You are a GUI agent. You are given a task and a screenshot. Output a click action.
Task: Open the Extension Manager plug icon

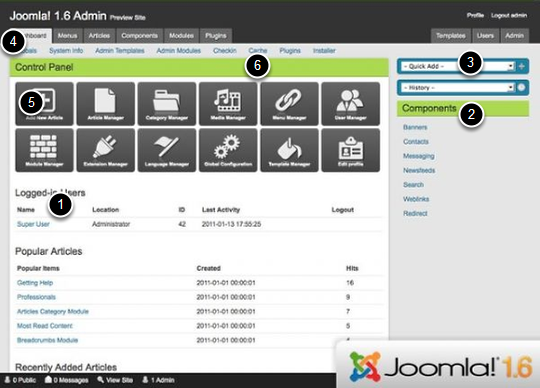tap(105, 150)
